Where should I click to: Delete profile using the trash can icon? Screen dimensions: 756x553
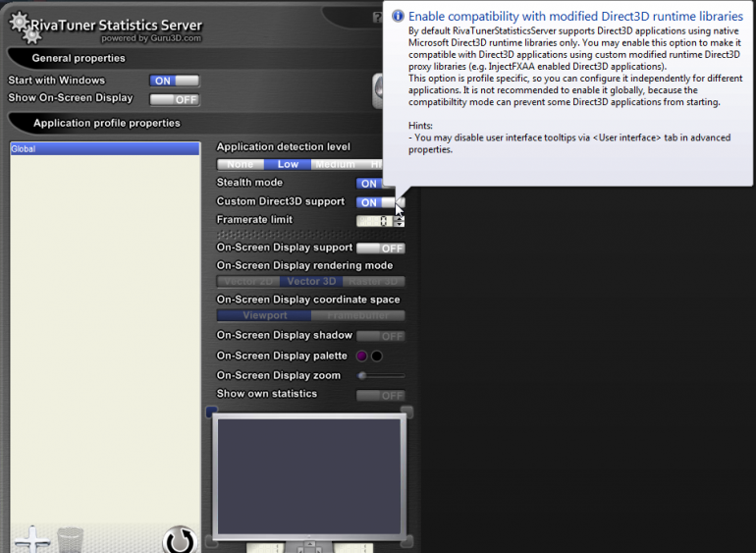click(x=71, y=540)
